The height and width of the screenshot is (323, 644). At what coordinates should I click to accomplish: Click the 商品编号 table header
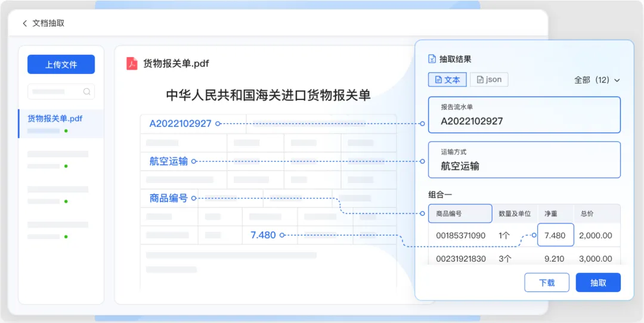pos(460,213)
